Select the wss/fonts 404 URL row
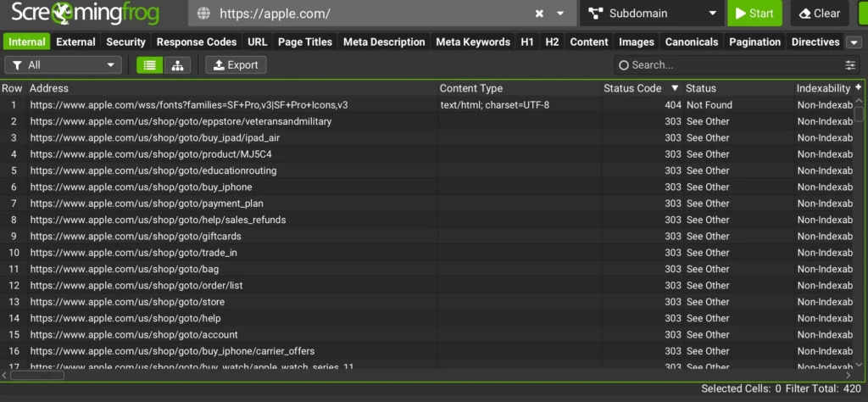 pyautogui.click(x=189, y=104)
